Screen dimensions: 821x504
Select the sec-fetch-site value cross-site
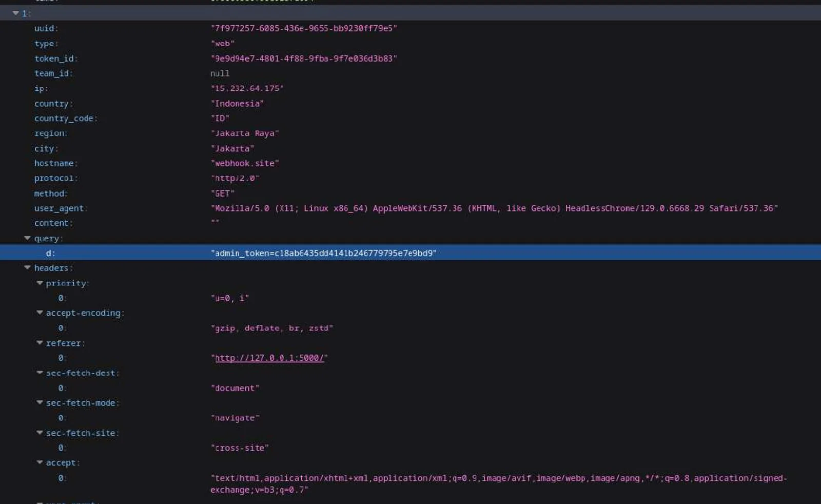coord(240,448)
